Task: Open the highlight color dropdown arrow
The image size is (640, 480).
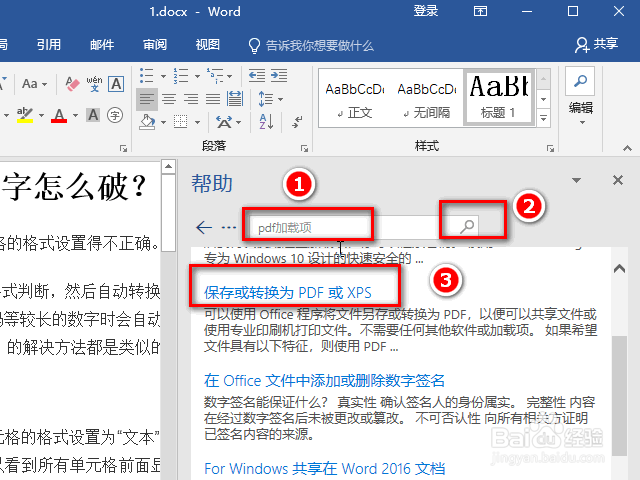Action: (41, 116)
